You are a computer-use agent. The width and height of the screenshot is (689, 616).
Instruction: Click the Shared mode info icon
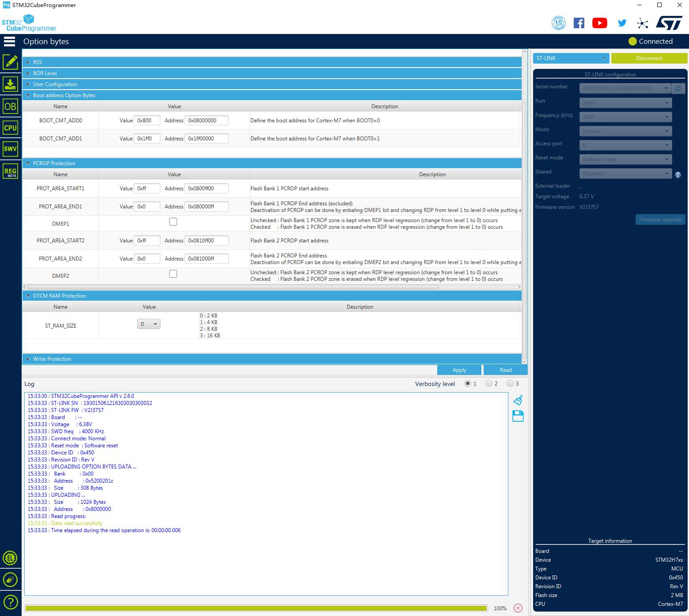(678, 175)
